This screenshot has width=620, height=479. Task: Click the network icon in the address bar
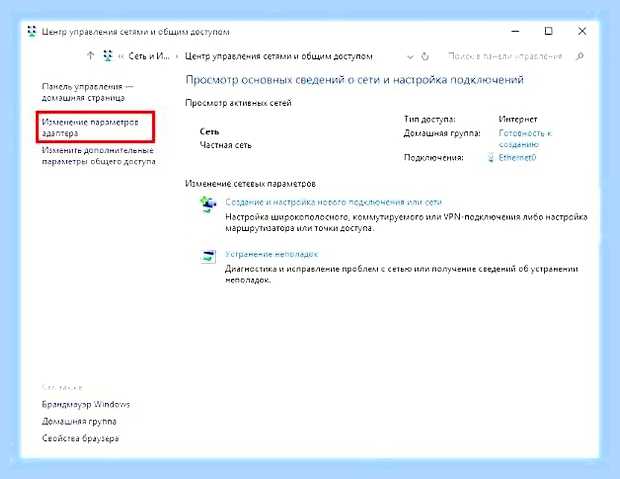tap(108, 56)
